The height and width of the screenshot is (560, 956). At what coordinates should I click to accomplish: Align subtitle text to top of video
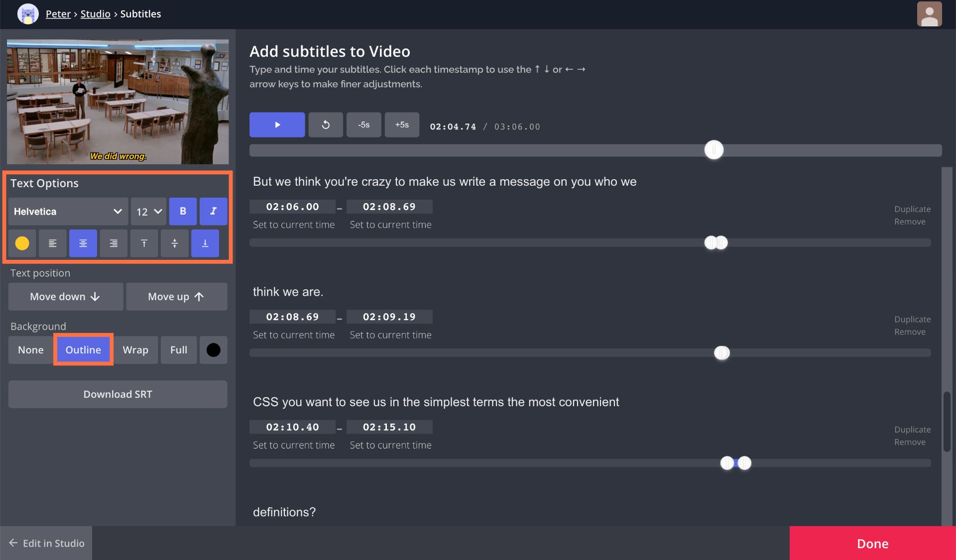click(144, 243)
